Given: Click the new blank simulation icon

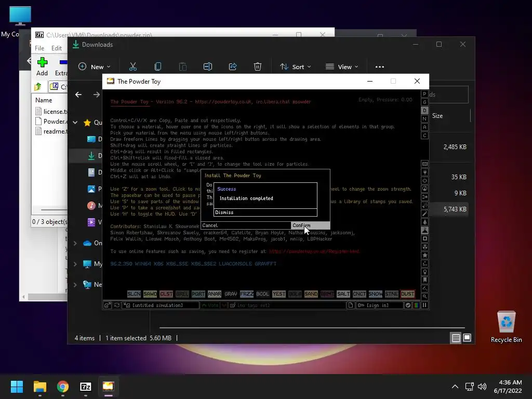Looking at the screenshot, I should click(351, 305).
